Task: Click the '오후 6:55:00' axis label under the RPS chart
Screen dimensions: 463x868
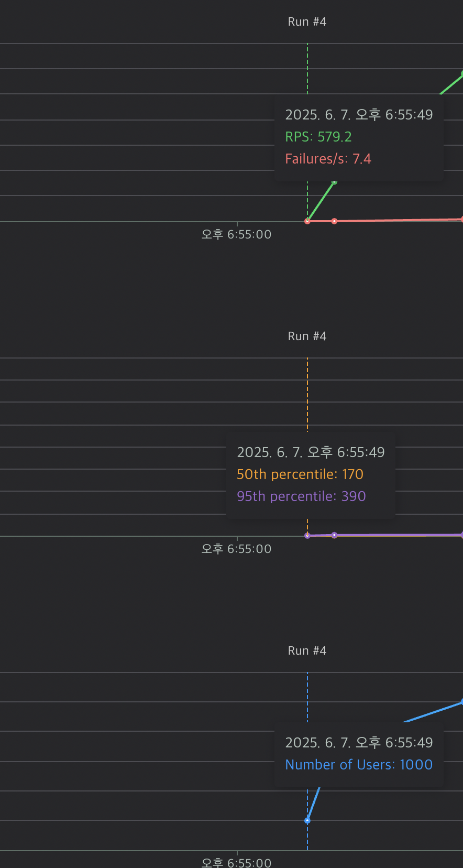Action: [x=237, y=234]
